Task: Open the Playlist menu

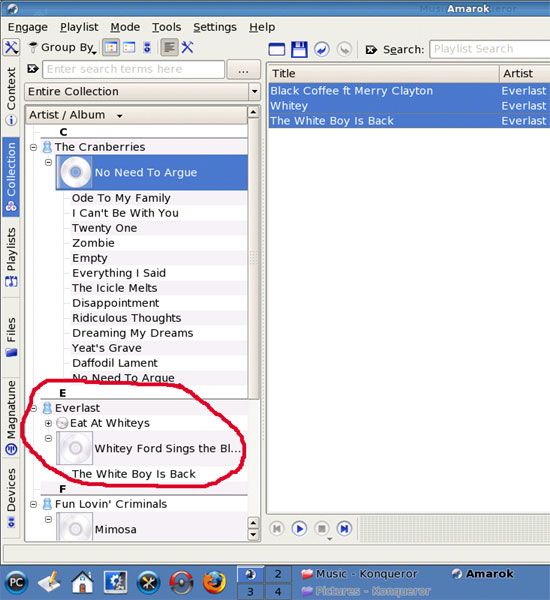Action: 79,27
